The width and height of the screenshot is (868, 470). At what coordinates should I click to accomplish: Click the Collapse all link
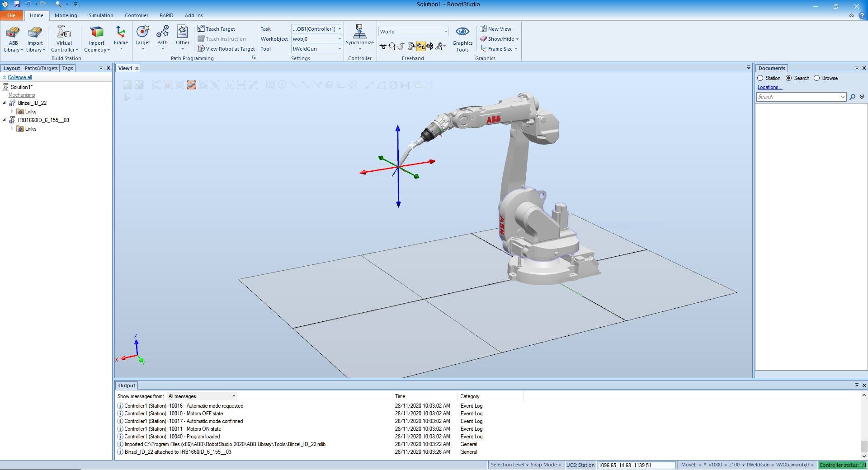coord(20,77)
